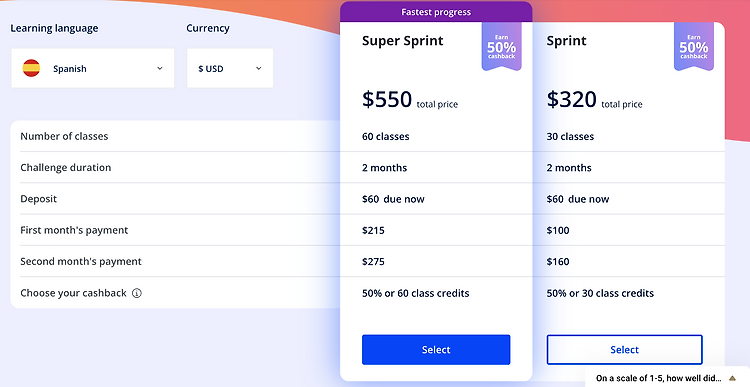Screen dimensions: 750x387
Task: Select the Super Sprint plan button
Action: pos(436,350)
